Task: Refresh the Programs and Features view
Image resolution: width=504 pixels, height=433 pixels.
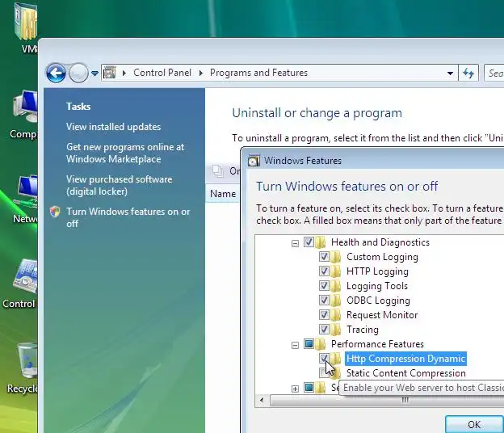Action: point(468,73)
